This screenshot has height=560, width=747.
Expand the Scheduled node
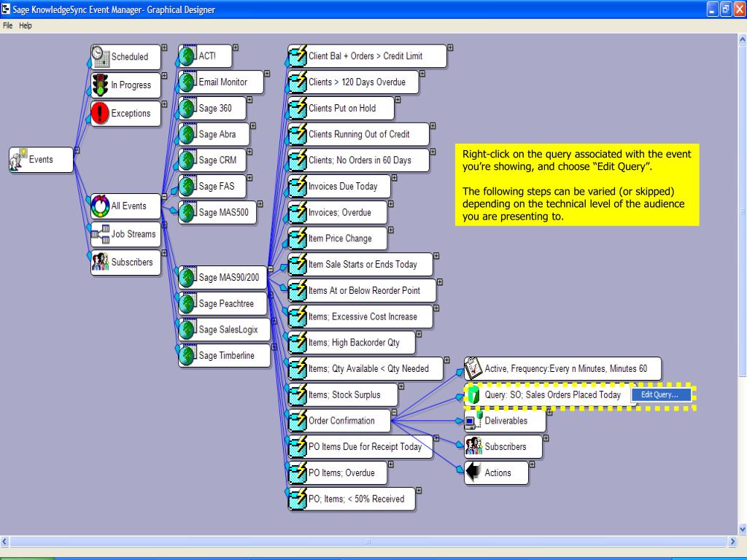tap(164, 47)
